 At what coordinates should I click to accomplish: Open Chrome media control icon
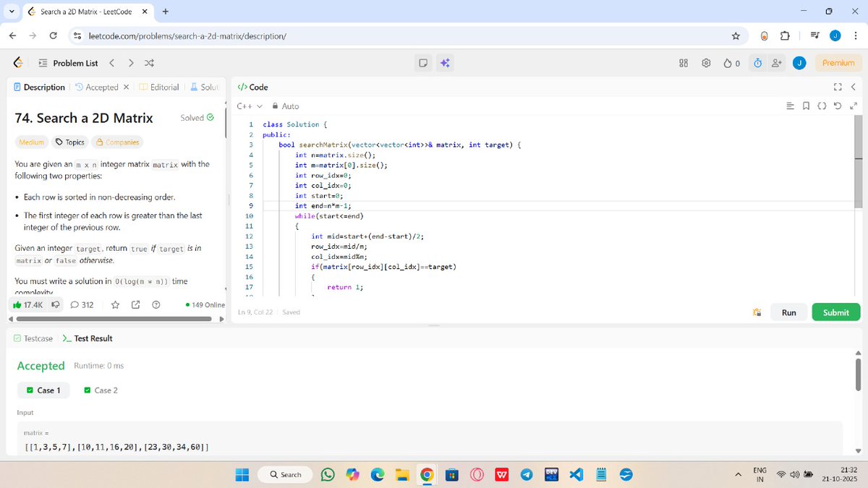(x=814, y=35)
